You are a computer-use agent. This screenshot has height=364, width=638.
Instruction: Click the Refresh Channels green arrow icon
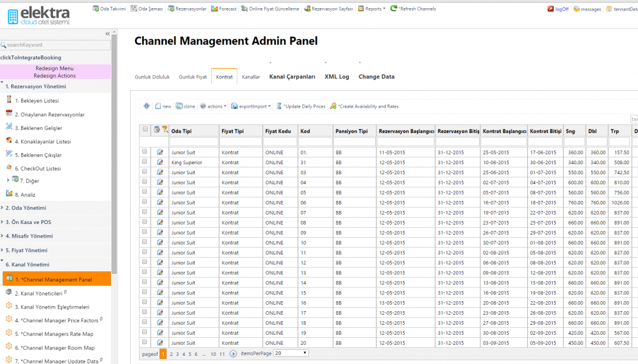click(394, 8)
